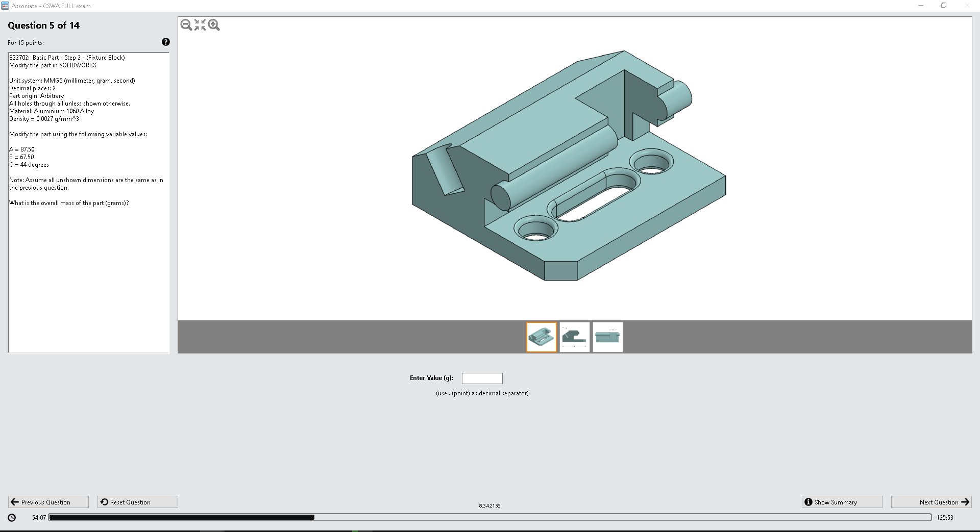Click 'For 15 points:' label
980x532 pixels.
click(x=26, y=43)
